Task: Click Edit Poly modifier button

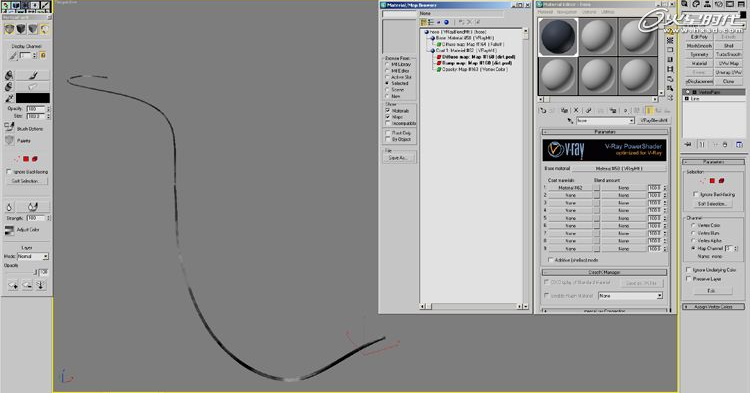Action: (x=699, y=37)
